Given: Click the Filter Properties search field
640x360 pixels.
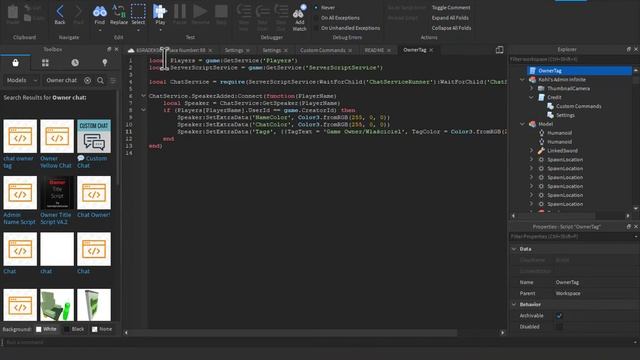Looking at the screenshot, I should pyautogui.click(x=571, y=236).
